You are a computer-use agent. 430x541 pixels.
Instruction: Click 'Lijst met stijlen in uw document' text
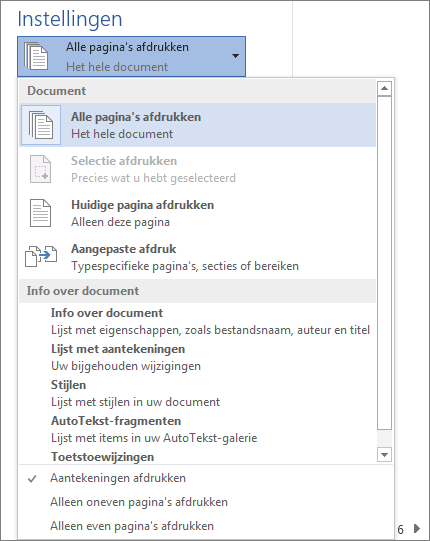[135, 402]
